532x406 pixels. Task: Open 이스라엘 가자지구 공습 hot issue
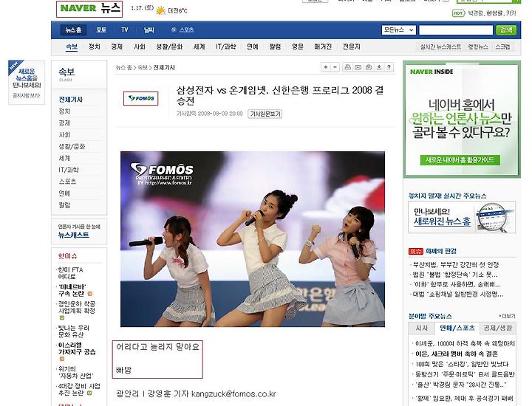(77, 348)
